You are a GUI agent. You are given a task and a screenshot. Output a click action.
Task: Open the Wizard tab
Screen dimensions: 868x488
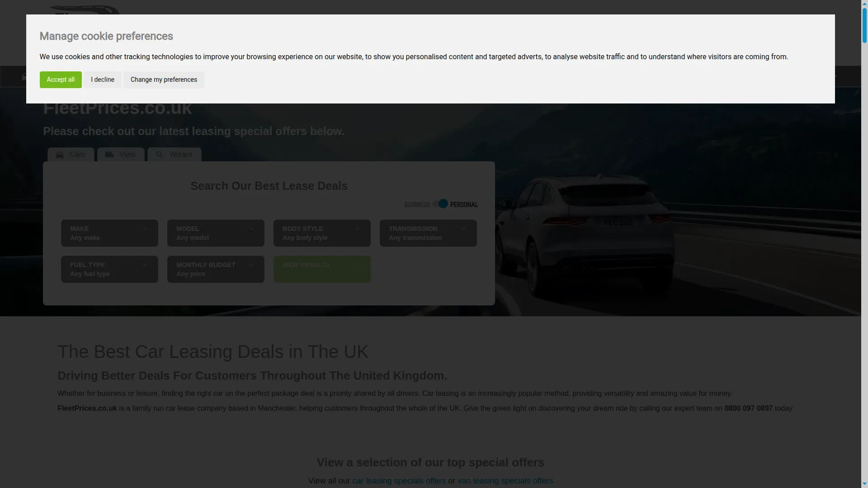point(175,155)
